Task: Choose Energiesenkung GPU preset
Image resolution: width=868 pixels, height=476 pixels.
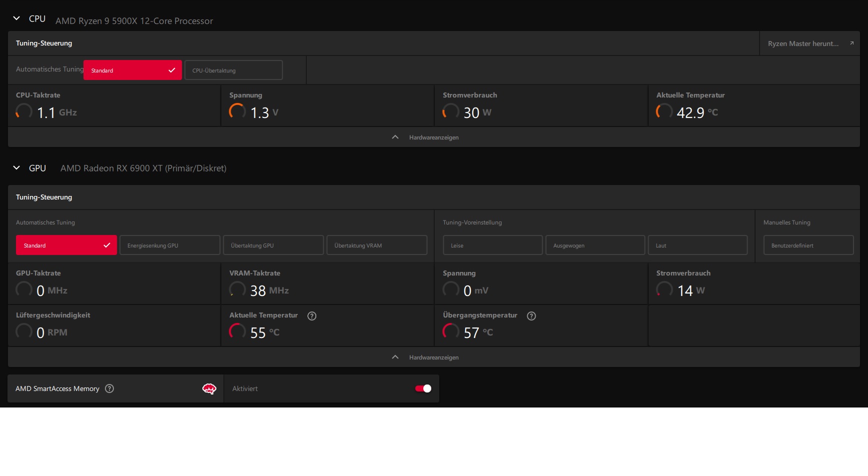Action: [x=170, y=245]
